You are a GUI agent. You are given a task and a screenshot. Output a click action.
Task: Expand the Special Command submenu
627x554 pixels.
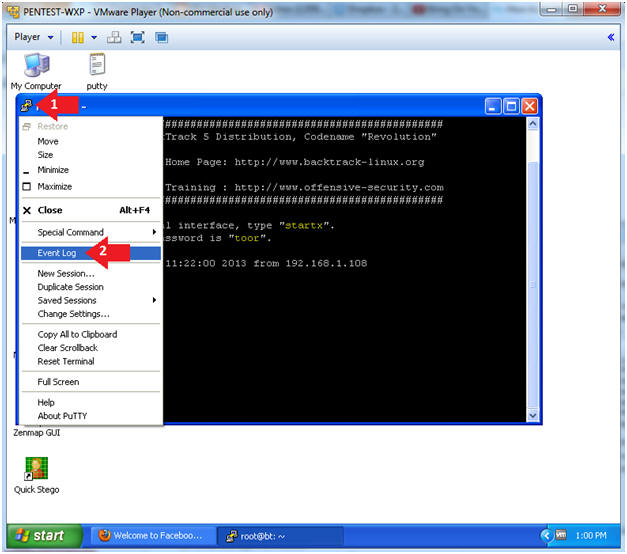pos(91,232)
